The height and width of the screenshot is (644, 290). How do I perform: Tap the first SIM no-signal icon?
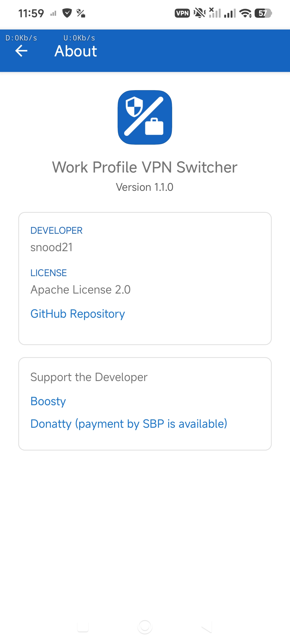pos(215,13)
